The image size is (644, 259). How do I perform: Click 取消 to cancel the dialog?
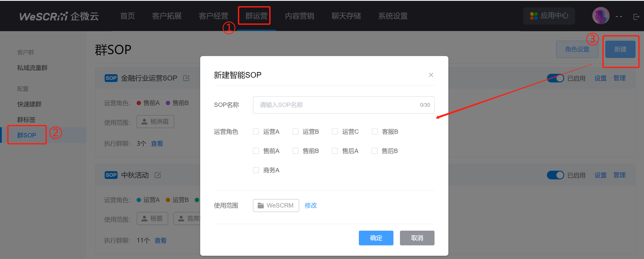click(417, 238)
